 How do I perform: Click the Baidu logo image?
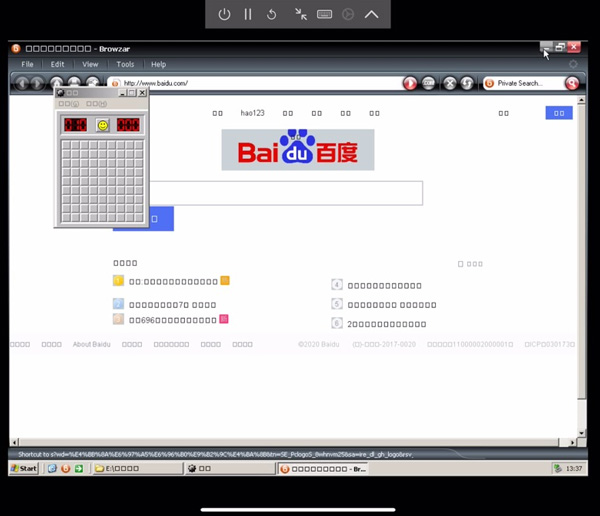click(298, 150)
